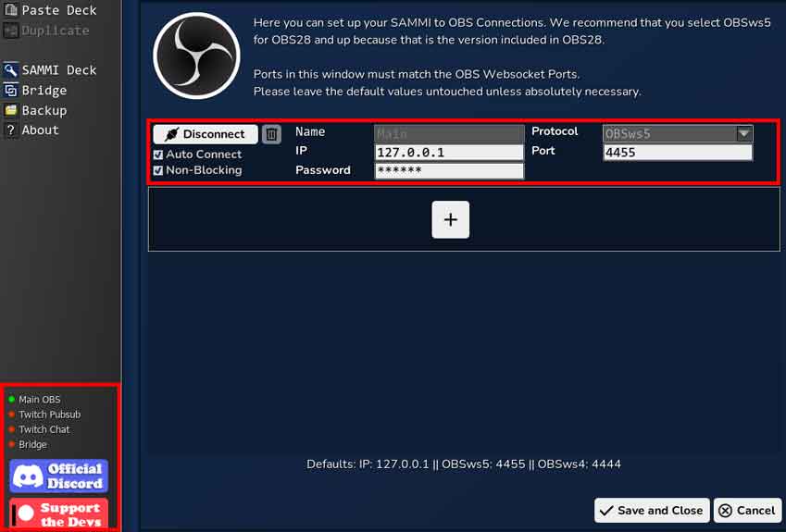Image resolution: width=786 pixels, height=532 pixels.
Task: Click the Disconnect button
Action: click(206, 134)
